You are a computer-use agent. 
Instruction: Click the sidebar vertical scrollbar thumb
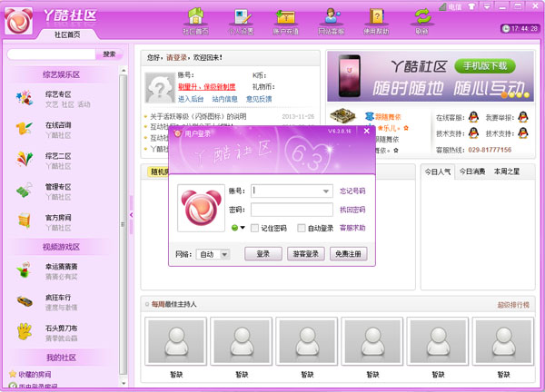(123, 224)
